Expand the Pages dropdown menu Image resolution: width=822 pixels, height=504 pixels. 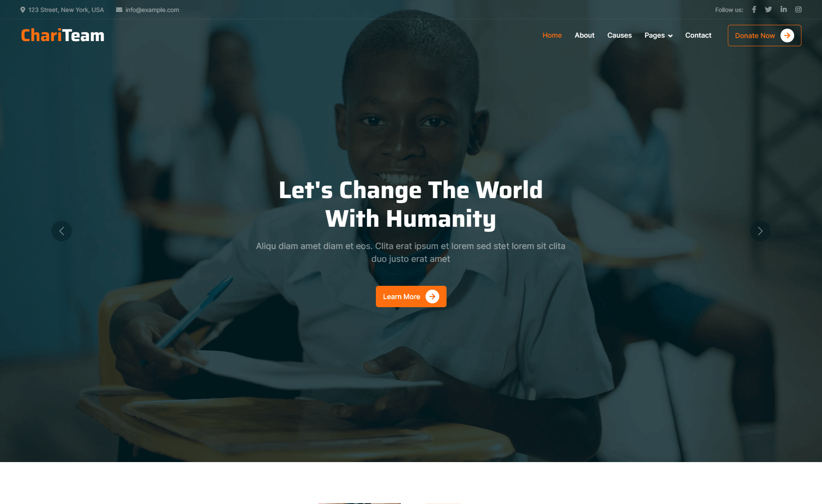(x=658, y=35)
